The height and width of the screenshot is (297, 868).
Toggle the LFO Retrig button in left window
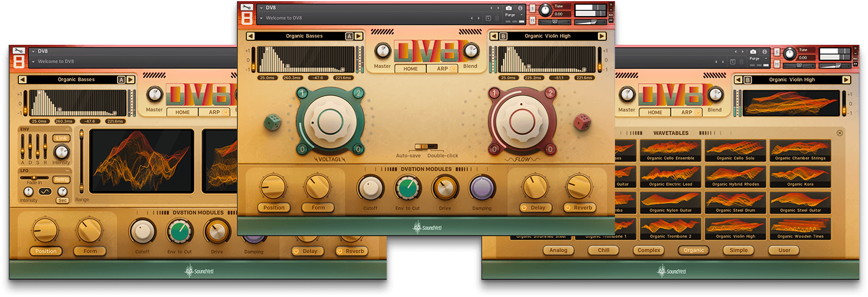point(61,180)
